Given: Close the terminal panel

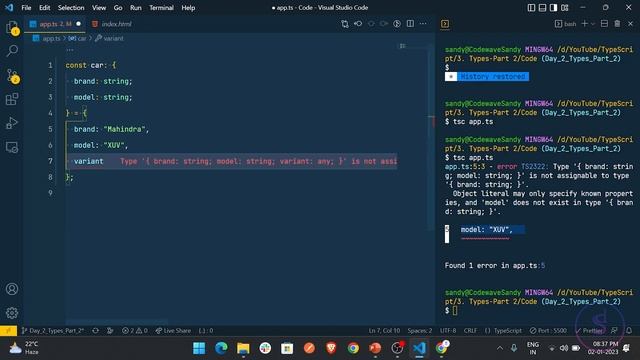Looking at the screenshot, I should coord(631,24).
